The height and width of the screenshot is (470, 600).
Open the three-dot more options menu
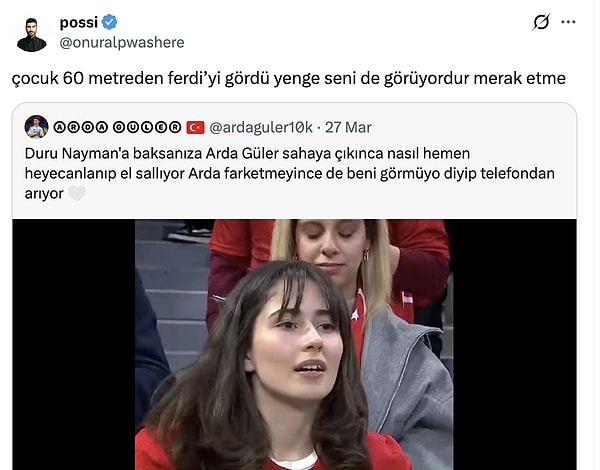pos(568,22)
